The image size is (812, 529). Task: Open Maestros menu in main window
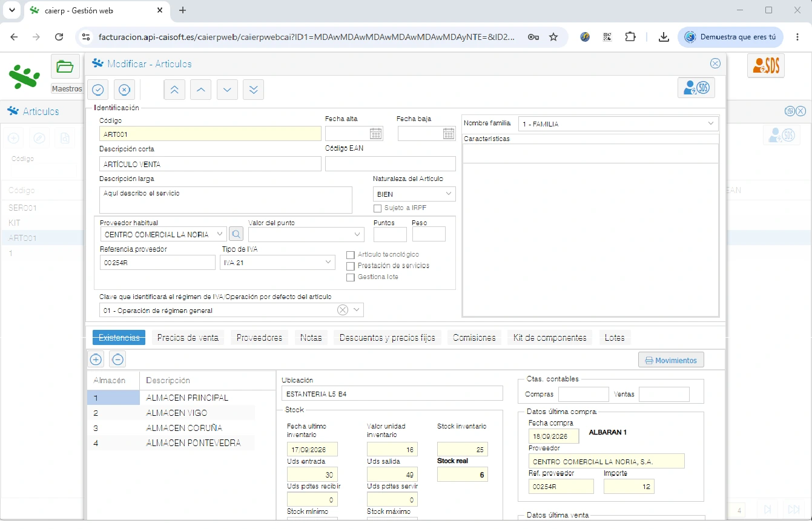pyautogui.click(x=67, y=88)
